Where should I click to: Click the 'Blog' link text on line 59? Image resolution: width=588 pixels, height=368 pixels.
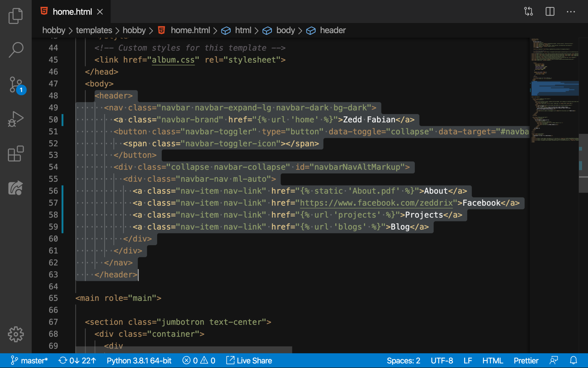pos(400,227)
